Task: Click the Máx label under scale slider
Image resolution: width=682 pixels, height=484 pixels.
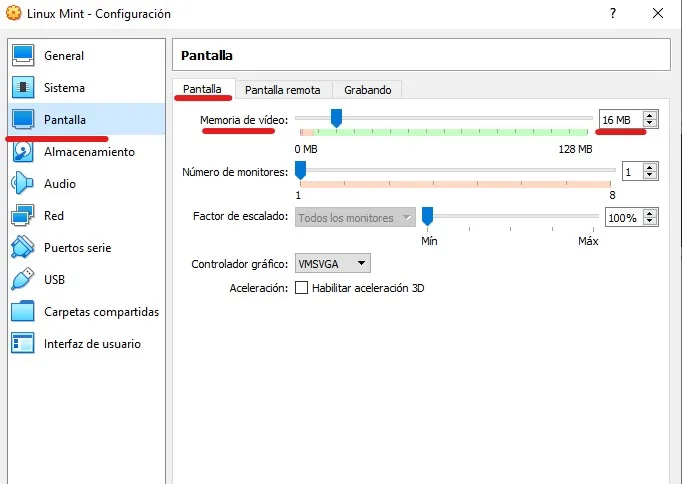Action: click(588, 241)
